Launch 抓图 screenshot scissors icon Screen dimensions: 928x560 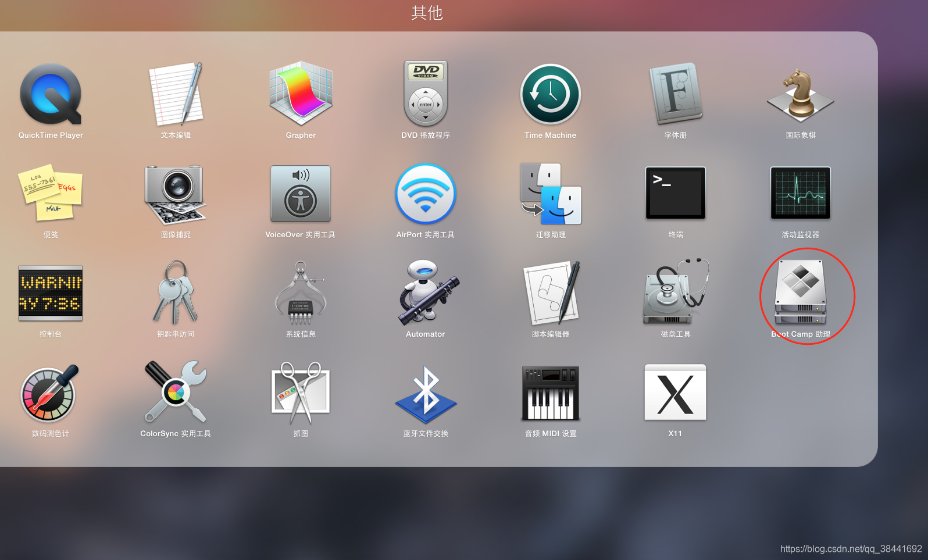[x=301, y=393]
